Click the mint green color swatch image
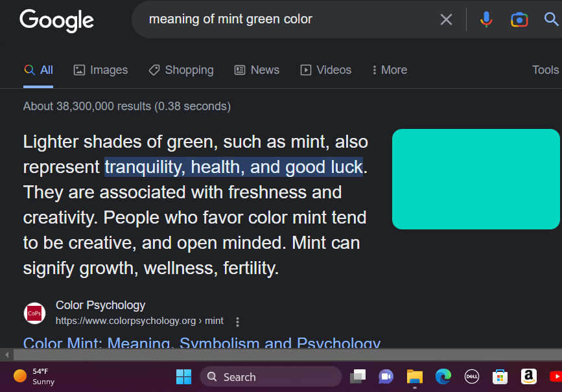 (476, 179)
